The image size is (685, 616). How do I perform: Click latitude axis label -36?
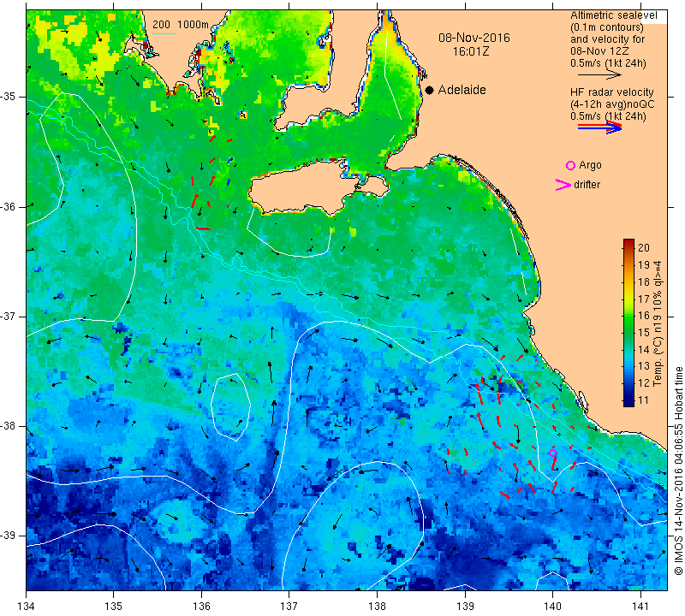click(8, 206)
